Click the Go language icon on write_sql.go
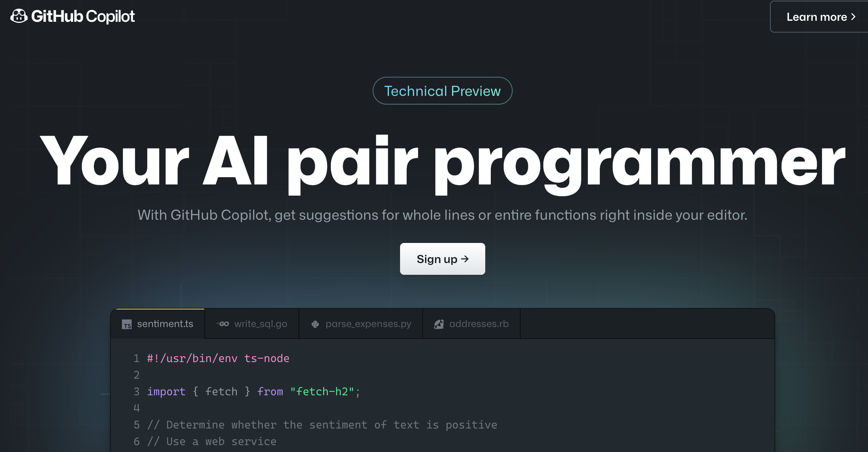 (223, 324)
